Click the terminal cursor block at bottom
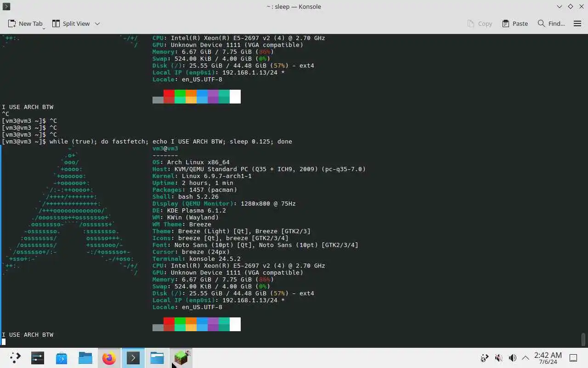The height and width of the screenshot is (368, 588). (x=4, y=341)
